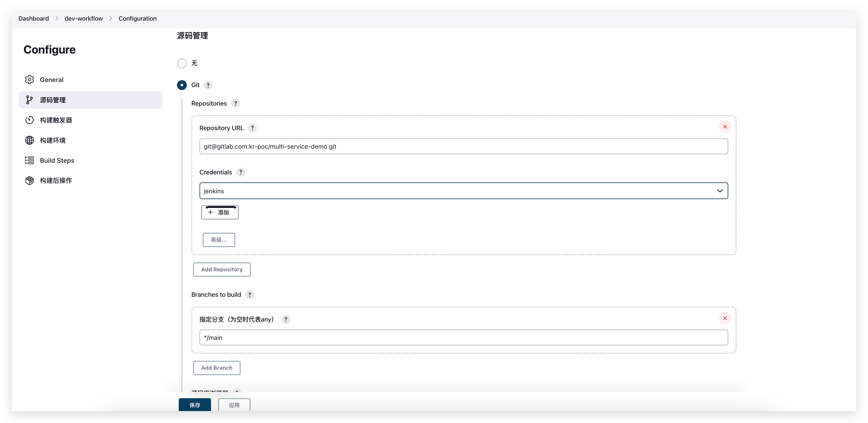This screenshot has height=423, width=868.
Task: Click the gear icon next to General
Action: point(29,80)
